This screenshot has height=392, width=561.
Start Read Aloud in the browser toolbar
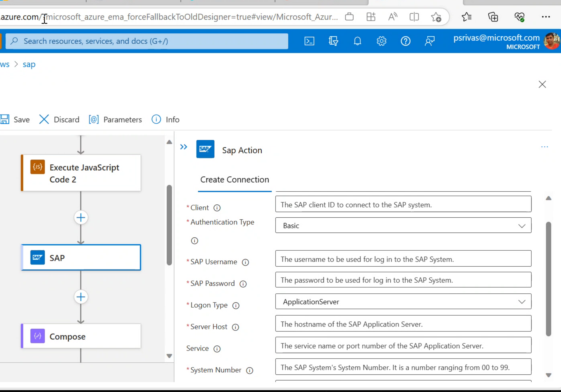pos(392,17)
